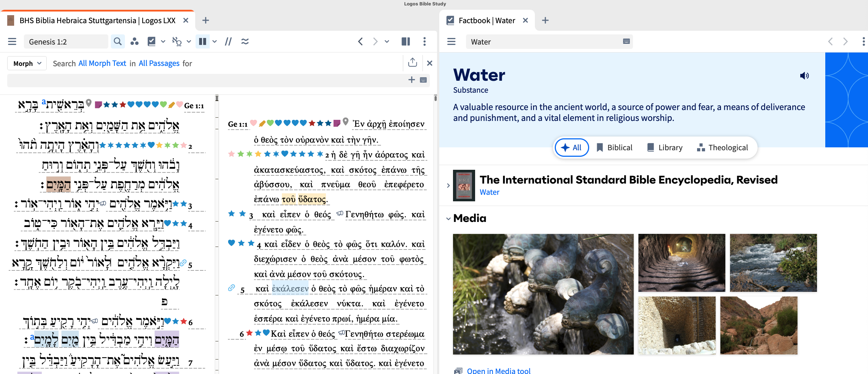
Task: Collapse the Media section
Action: click(448, 219)
